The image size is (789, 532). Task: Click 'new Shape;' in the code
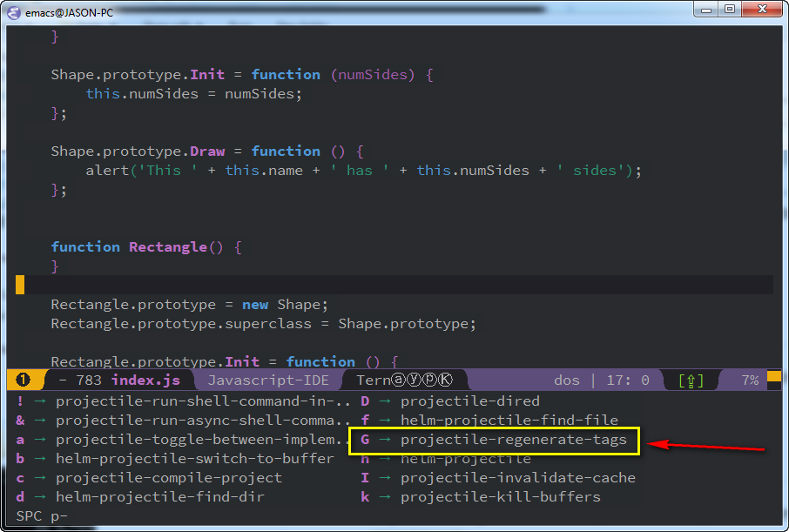point(285,304)
